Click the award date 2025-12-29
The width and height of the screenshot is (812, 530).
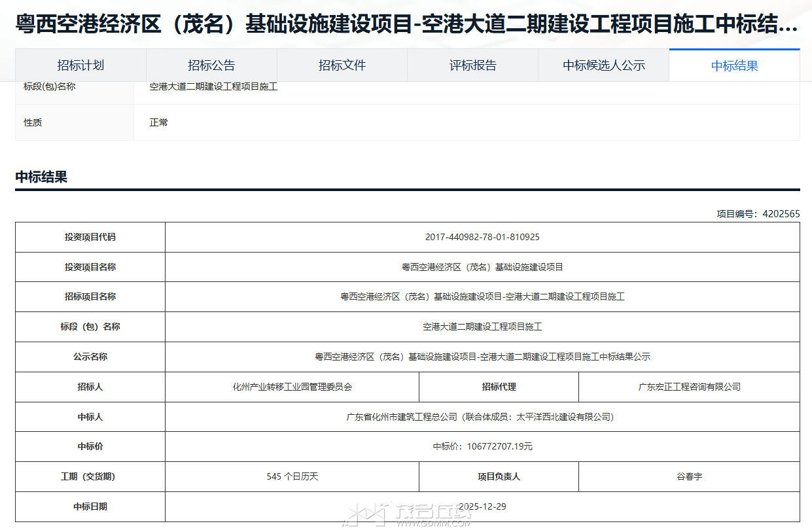coord(482,506)
